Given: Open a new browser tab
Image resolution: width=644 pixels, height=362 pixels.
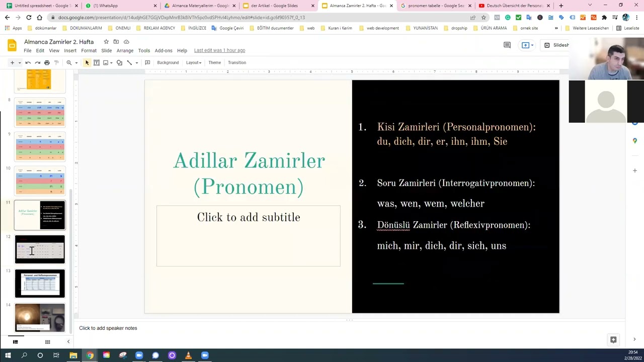Looking at the screenshot, I should click(561, 6).
